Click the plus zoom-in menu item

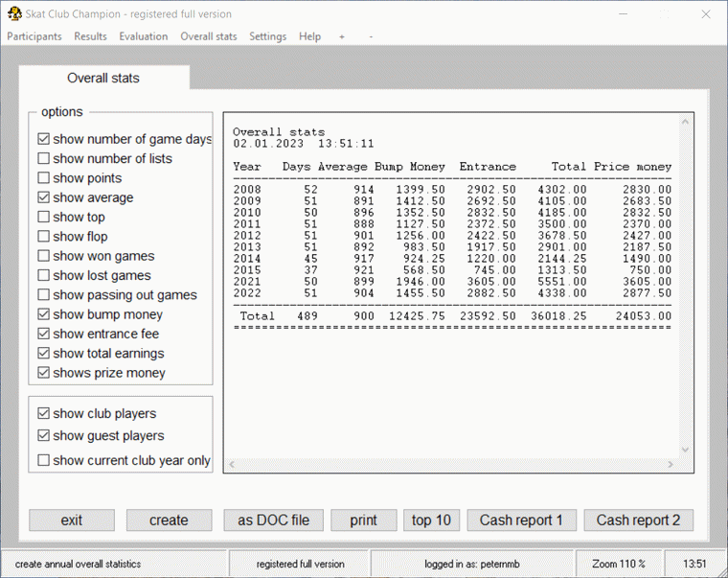pos(342,36)
